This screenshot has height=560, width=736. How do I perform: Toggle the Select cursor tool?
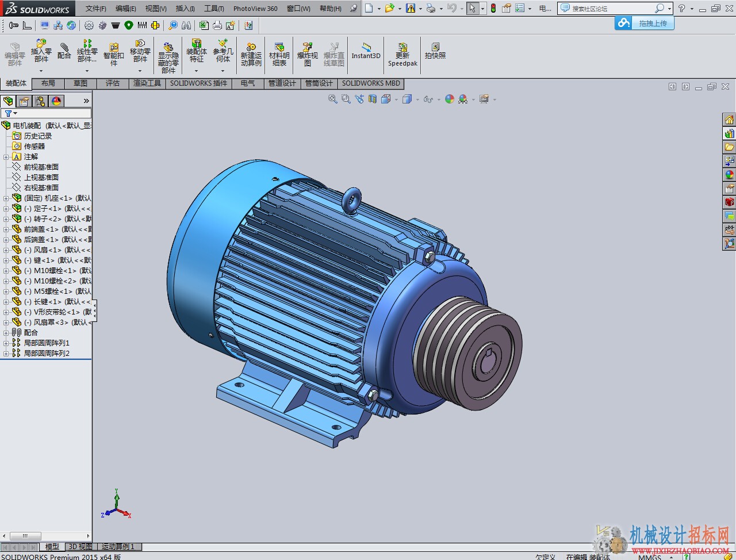tap(472, 8)
